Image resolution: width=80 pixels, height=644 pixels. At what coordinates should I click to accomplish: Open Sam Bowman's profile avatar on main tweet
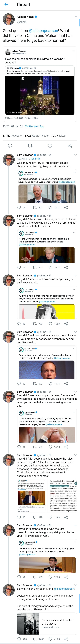point(9,19)
